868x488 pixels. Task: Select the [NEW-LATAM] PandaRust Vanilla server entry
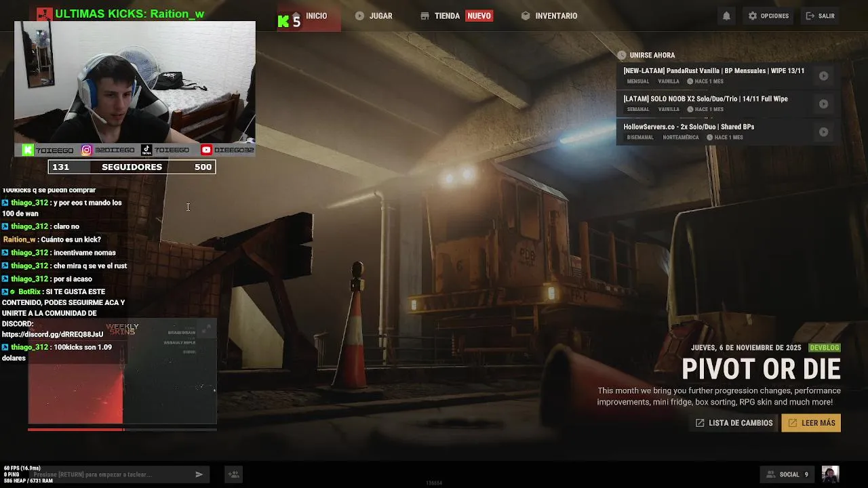point(728,75)
